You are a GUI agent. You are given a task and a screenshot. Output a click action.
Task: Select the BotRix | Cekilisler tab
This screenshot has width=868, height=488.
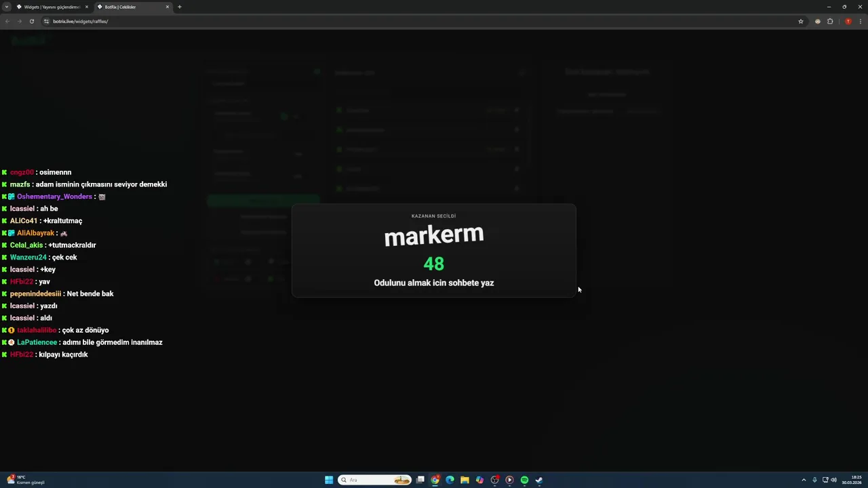pyautogui.click(x=132, y=7)
